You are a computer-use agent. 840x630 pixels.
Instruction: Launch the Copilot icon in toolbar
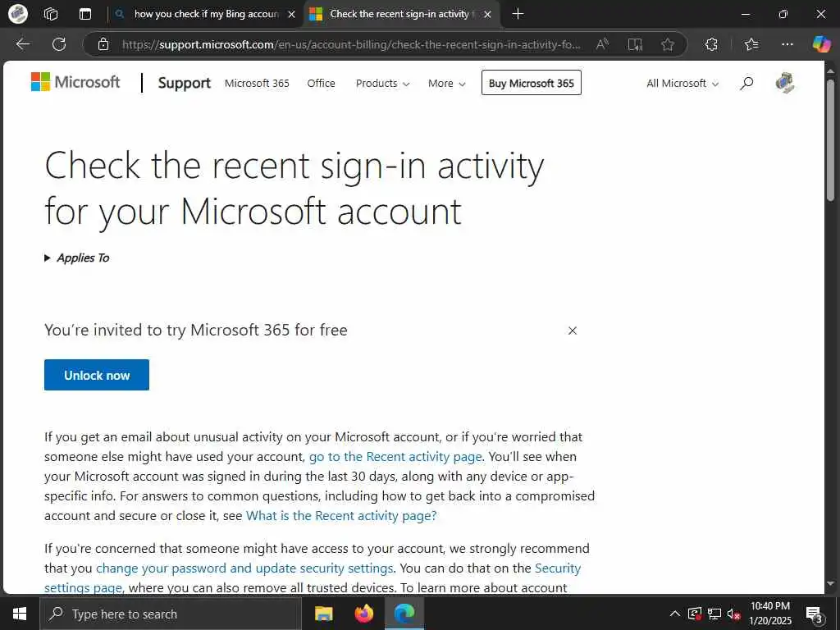point(821,44)
